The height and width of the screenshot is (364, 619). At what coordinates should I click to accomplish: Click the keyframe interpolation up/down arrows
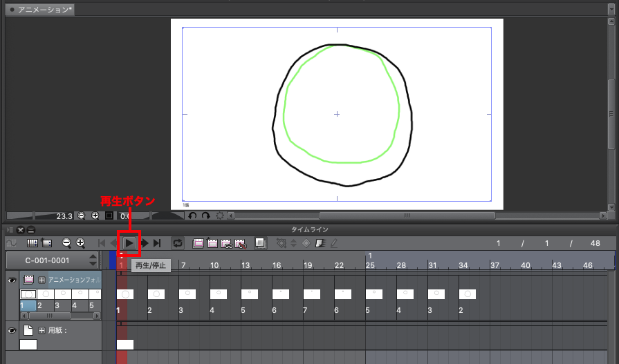(293, 243)
